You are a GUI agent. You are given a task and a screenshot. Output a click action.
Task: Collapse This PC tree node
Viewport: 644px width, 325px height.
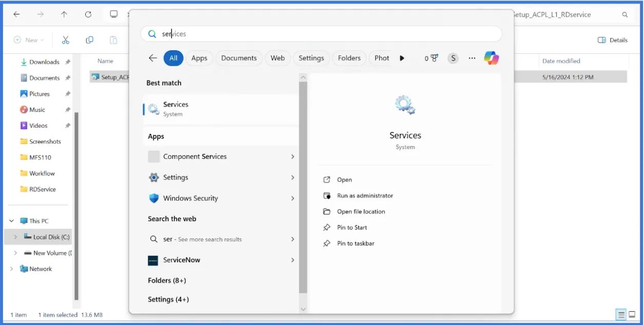pyautogui.click(x=11, y=221)
